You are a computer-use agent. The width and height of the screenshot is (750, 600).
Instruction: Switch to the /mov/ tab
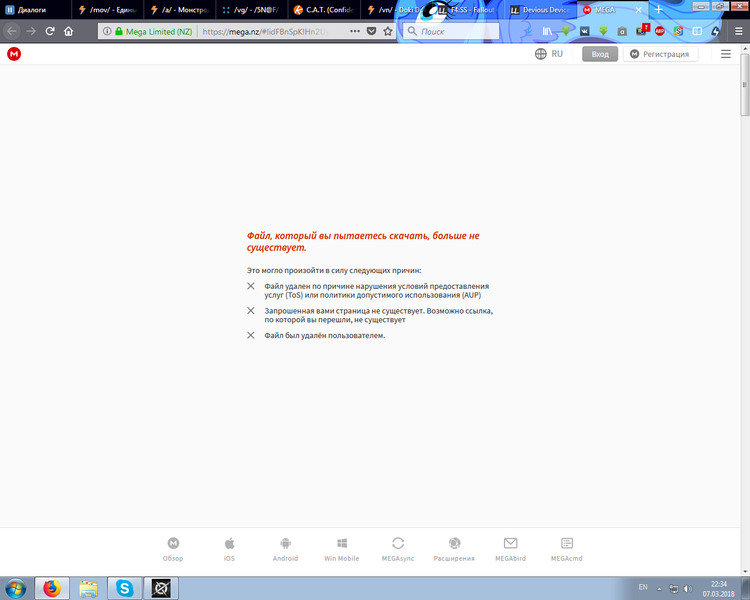pyautogui.click(x=108, y=10)
